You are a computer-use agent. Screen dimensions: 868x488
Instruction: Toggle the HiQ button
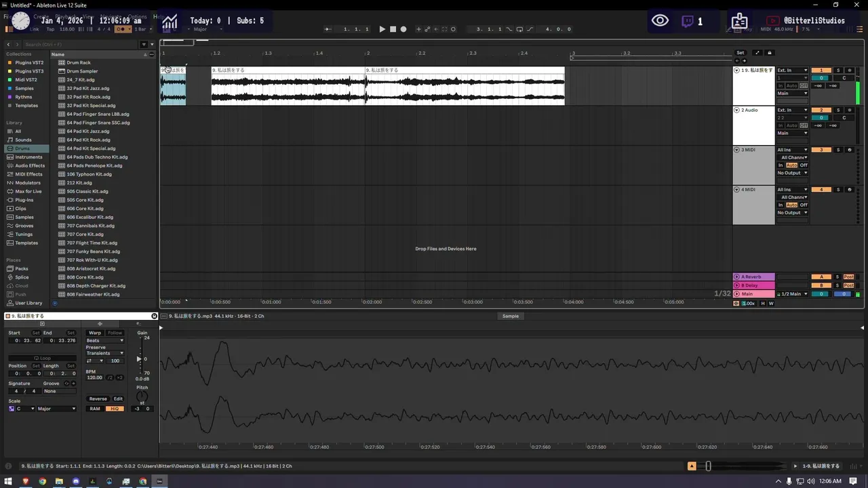[x=115, y=409]
